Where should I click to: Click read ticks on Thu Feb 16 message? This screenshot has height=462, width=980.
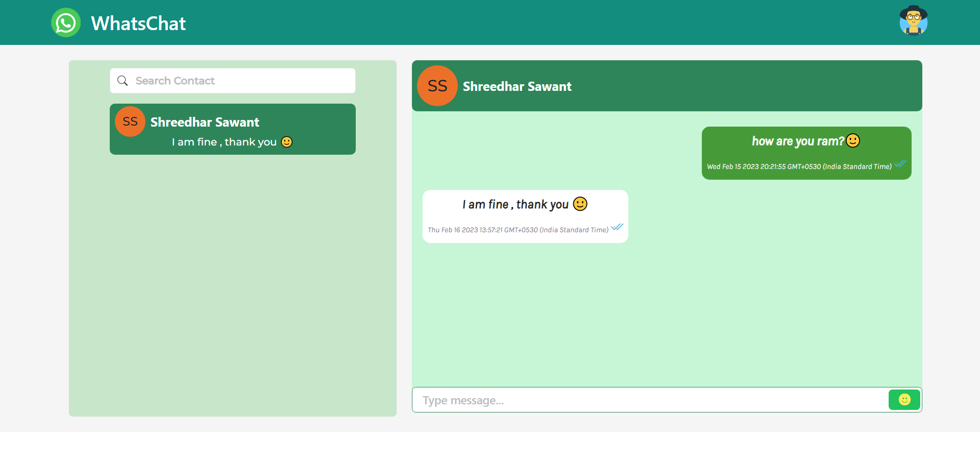pos(617,227)
